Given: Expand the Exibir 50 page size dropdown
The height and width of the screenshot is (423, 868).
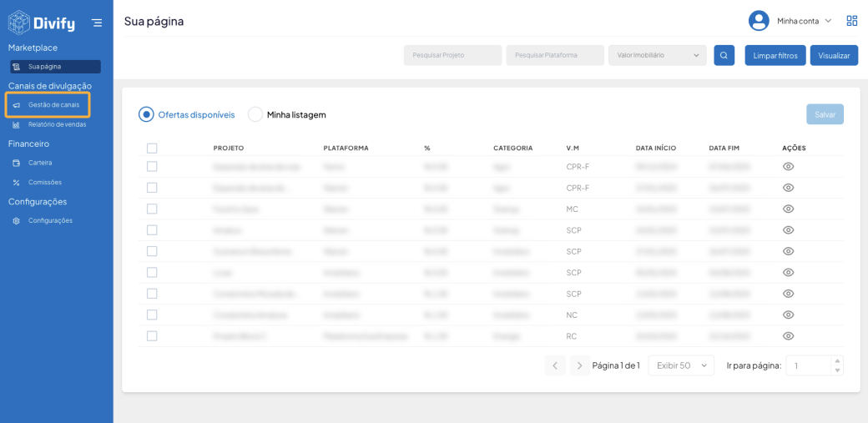Looking at the screenshot, I should (680, 365).
